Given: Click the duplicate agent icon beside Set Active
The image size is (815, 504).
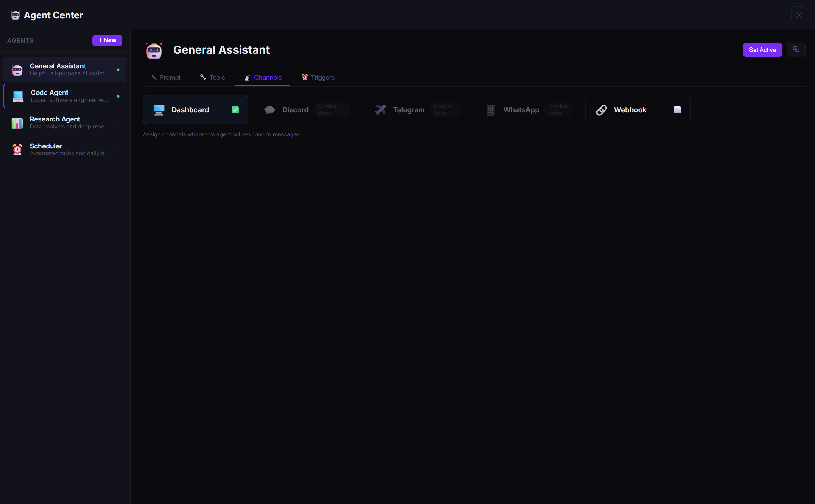Looking at the screenshot, I should click(796, 49).
